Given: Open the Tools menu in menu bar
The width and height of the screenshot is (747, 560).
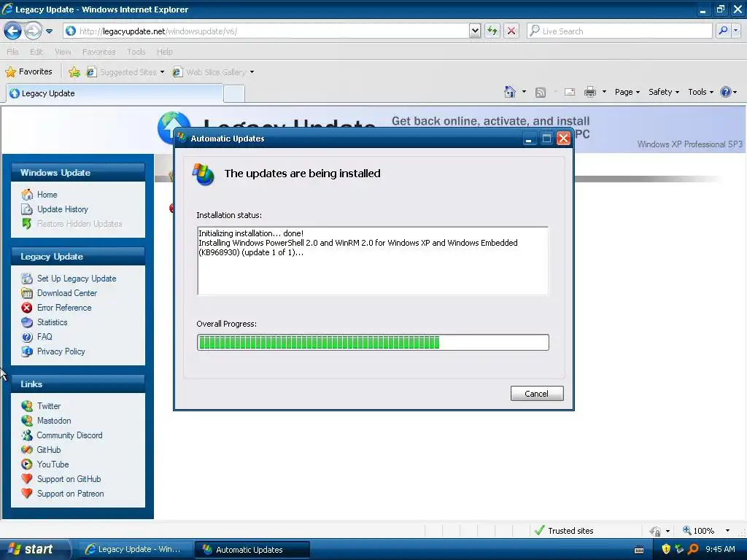Looking at the screenshot, I should point(136,52).
